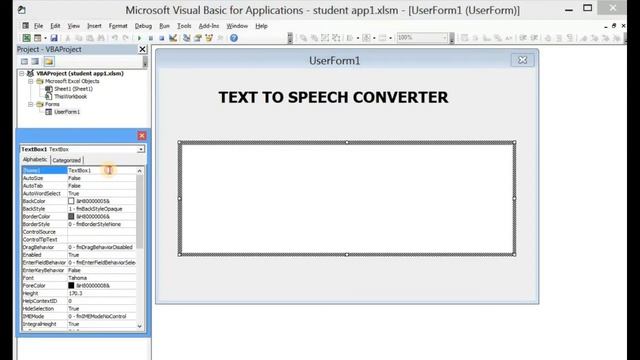Click Properties list scroll up arrow
Image resolution: width=640 pixels, height=360 pixels.
tap(140, 171)
